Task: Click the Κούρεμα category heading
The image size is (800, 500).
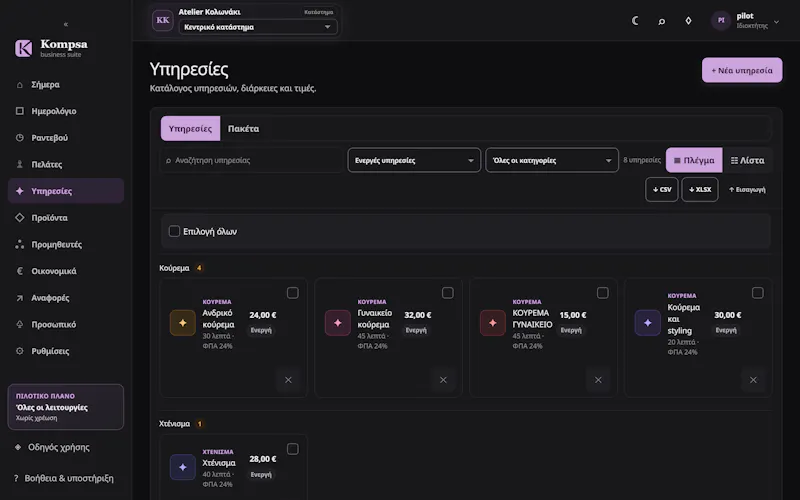Action: (174, 268)
